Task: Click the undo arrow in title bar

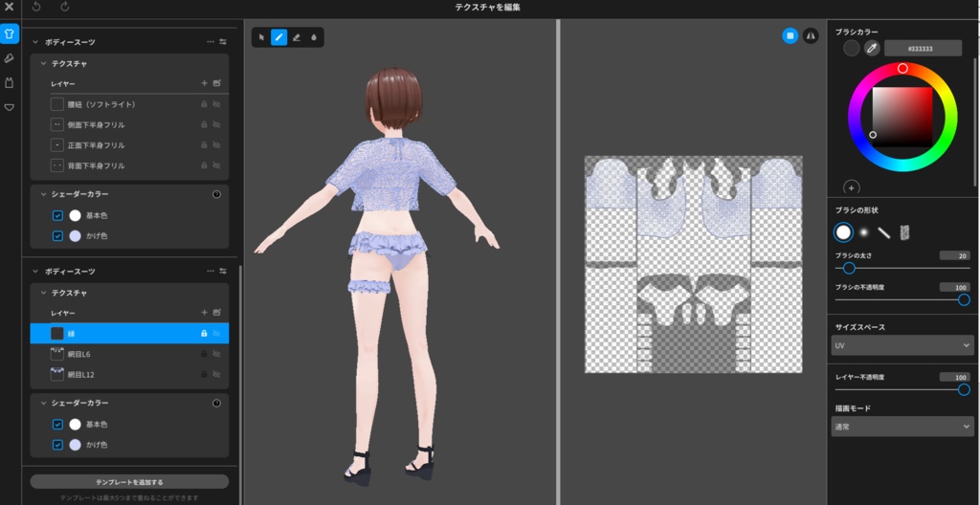Action: point(36,7)
